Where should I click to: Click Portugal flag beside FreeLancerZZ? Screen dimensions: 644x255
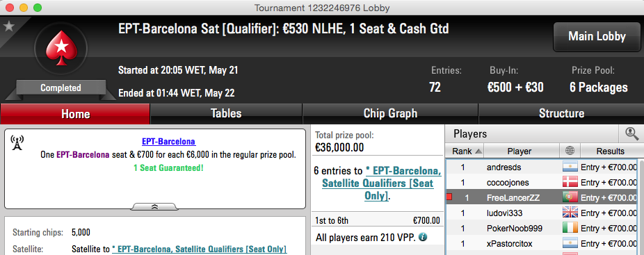tap(570, 197)
